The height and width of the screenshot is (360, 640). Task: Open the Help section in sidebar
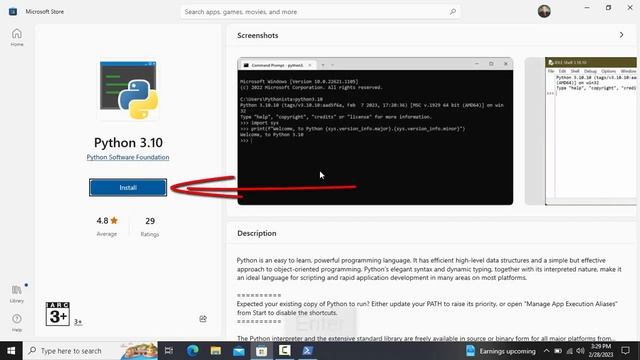[x=17, y=322]
